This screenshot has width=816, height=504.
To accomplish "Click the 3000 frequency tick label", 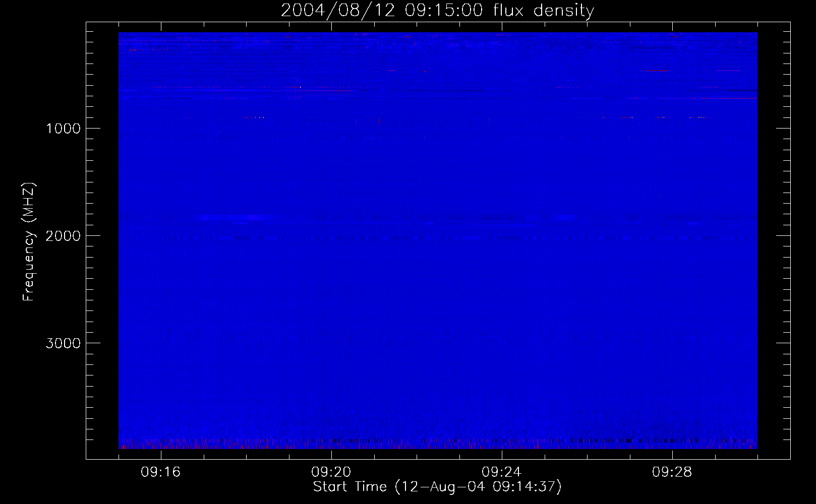I will pyautogui.click(x=63, y=343).
